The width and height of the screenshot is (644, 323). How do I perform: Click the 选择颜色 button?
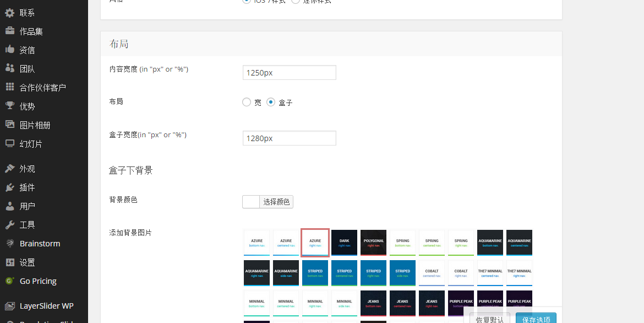pyautogui.click(x=276, y=202)
